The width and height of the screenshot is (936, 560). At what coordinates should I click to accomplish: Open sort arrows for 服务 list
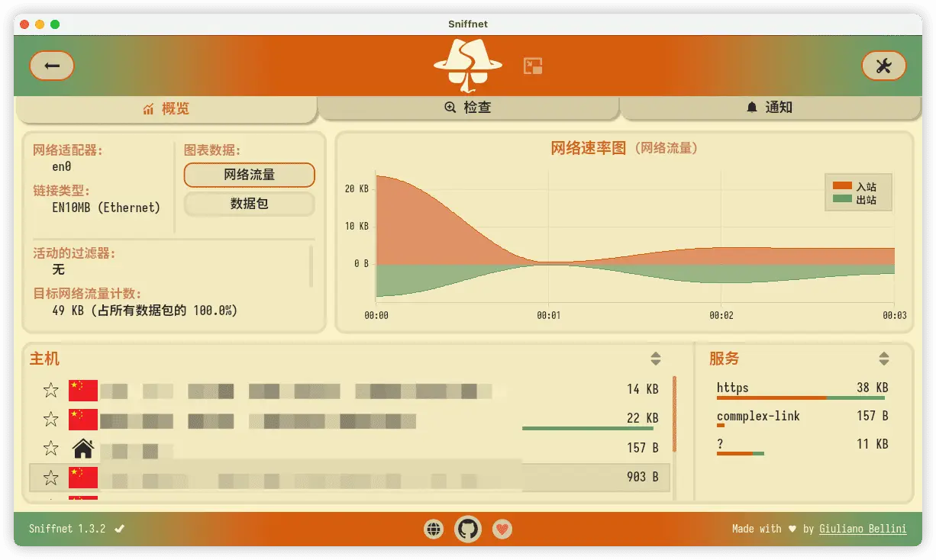point(883,359)
